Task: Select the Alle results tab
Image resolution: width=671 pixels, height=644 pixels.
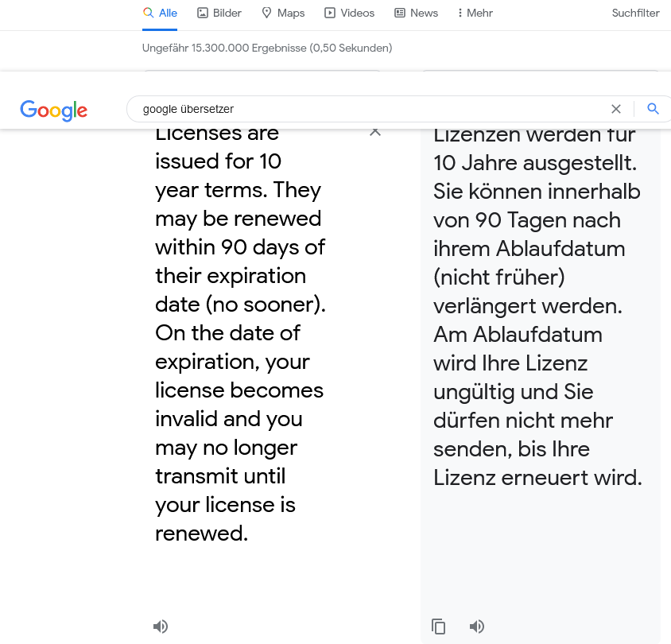Action: [160, 13]
